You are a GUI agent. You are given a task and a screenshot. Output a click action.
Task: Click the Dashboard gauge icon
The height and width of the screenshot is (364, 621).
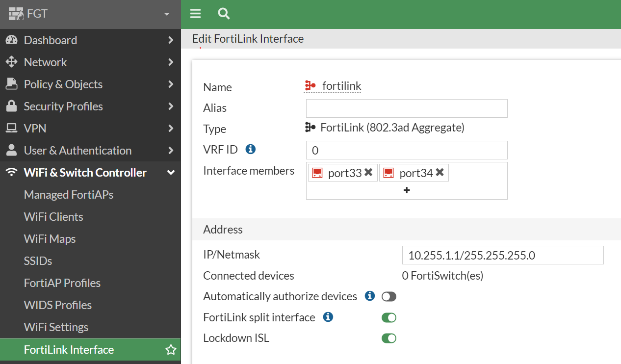11,40
